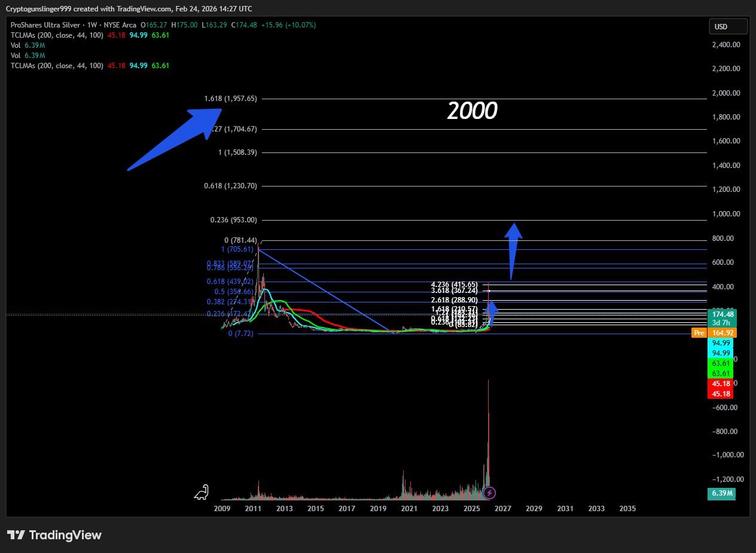756x553 pixels.
Task: Click the purple lightning bolt event icon
Action: tap(489, 493)
